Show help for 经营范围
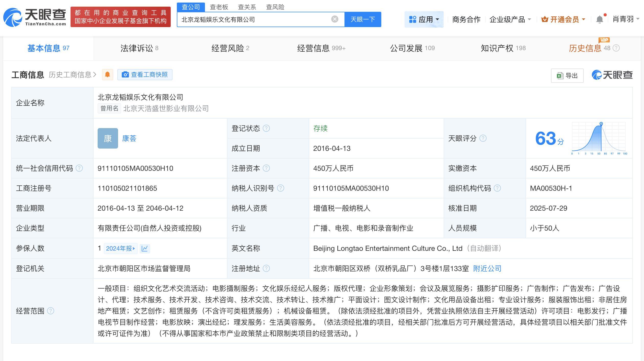 pyautogui.click(x=51, y=311)
